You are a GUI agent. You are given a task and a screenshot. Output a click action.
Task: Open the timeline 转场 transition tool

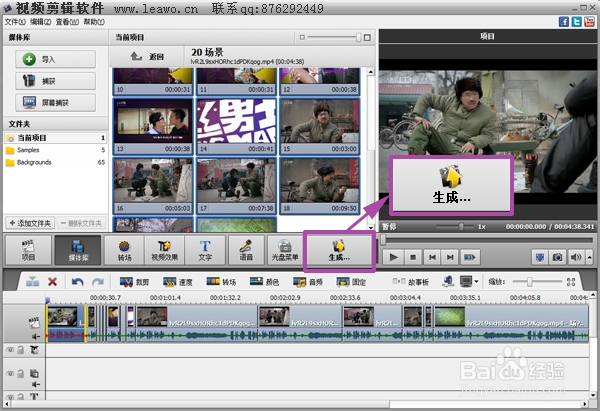point(221,282)
